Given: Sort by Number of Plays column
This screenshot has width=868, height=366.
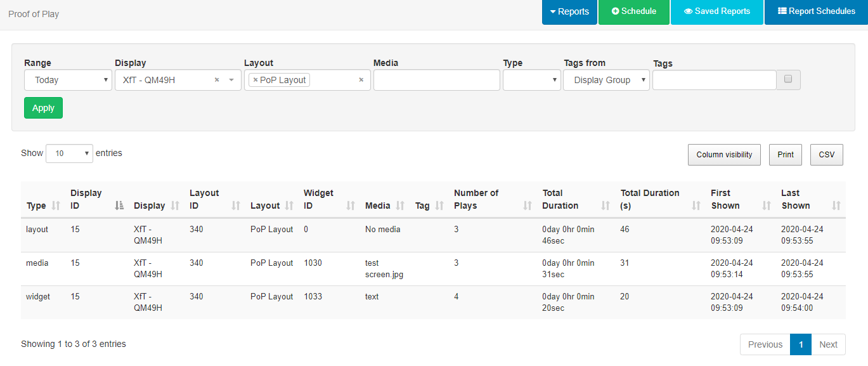Looking at the screenshot, I should (527, 206).
